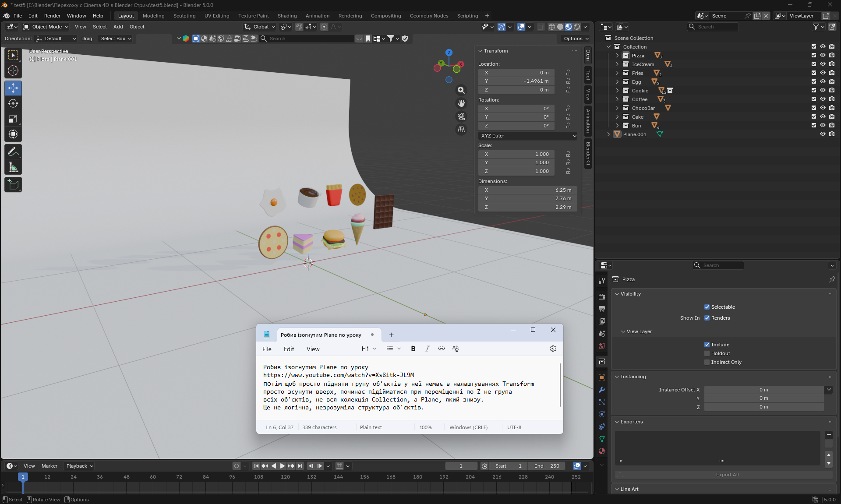Click frame 120 on the timeline
This screenshot has height=504, width=841.
[285, 477]
